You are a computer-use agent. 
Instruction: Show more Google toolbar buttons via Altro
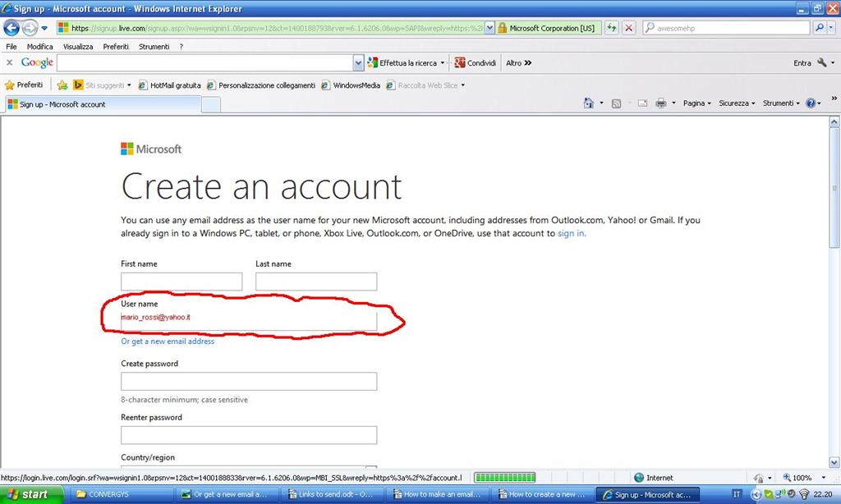pyautogui.click(x=519, y=62)
